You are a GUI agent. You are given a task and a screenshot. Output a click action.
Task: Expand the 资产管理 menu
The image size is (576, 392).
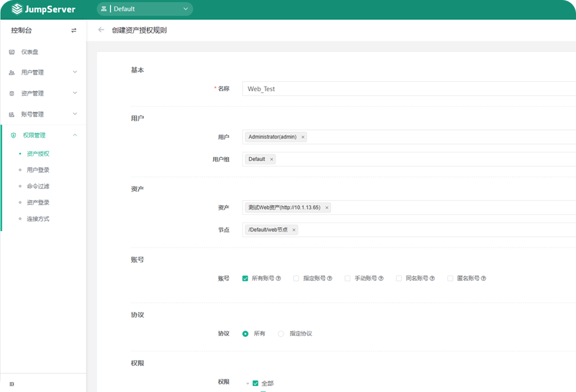[43, 93]
